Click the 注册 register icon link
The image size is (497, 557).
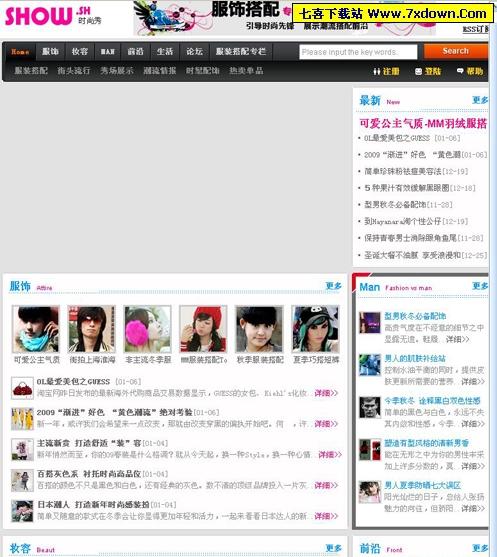coord(387,71)
